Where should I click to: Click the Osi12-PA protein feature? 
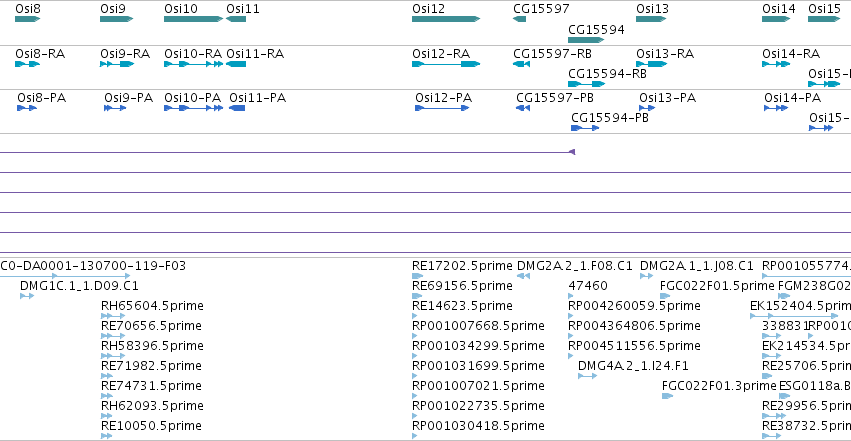[x=442, y=108]
